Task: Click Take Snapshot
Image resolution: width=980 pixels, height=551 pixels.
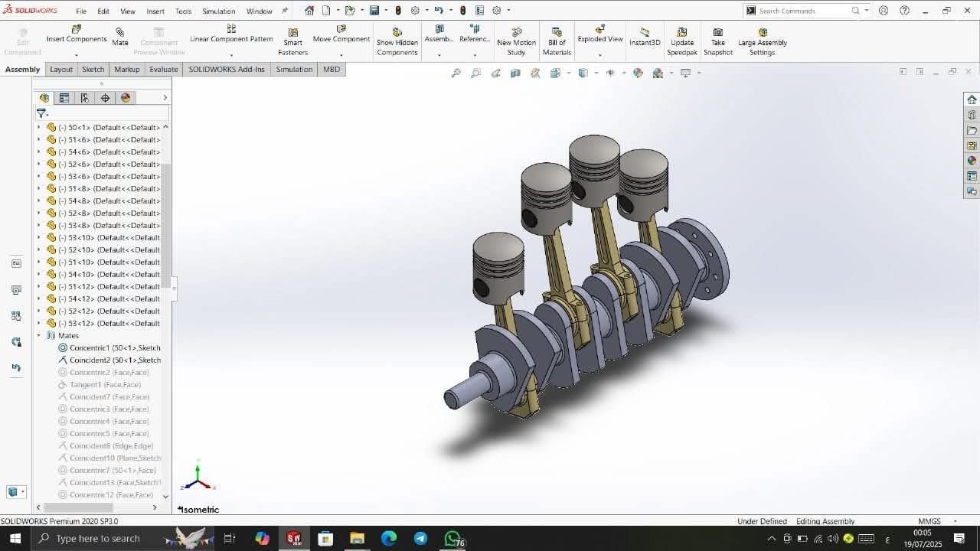Action: [x=718, y=42]
